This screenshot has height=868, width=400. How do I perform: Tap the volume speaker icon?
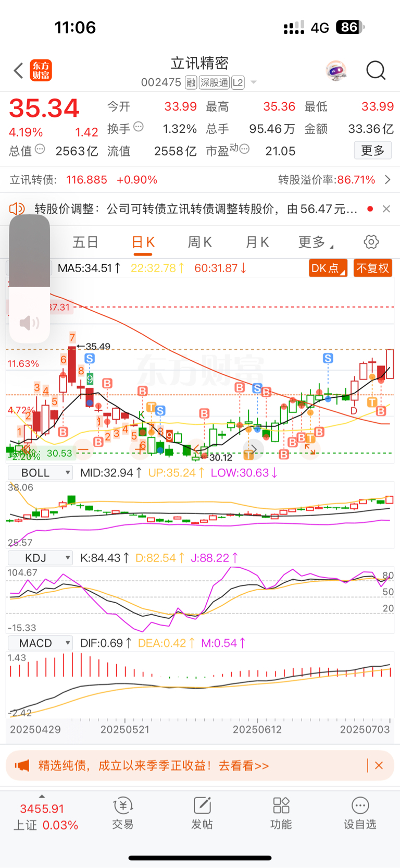[29, 323]
